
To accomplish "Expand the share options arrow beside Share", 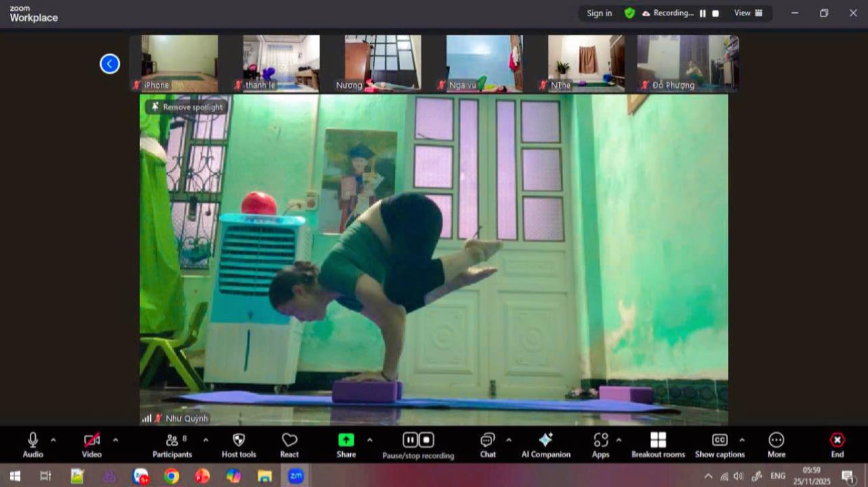I will (369, 440).
